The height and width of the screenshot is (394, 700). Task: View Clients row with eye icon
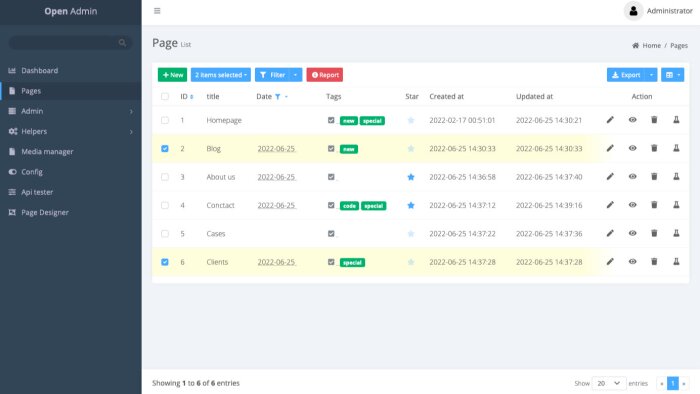(x=633, y=261)
